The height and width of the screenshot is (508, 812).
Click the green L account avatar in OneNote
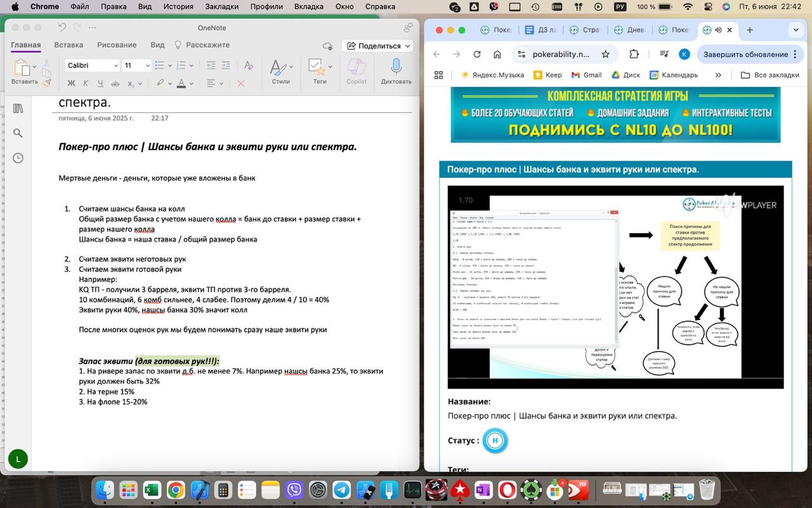[18, 458]
